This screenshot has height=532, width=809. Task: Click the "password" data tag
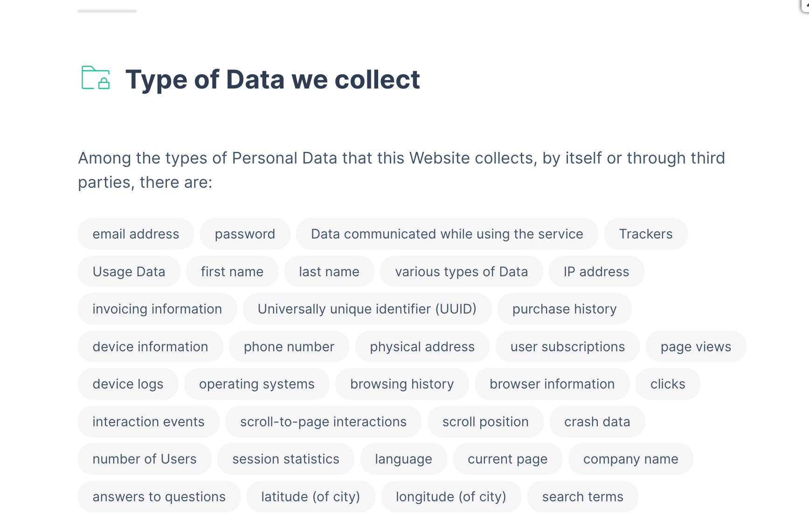pos(245,234)
